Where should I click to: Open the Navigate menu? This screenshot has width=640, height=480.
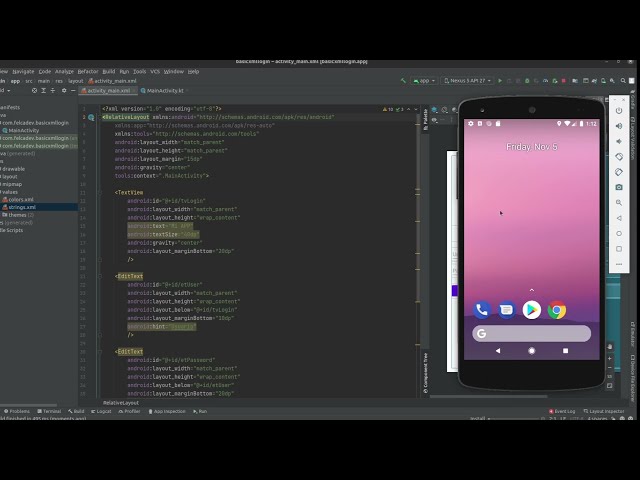(23, 71)
